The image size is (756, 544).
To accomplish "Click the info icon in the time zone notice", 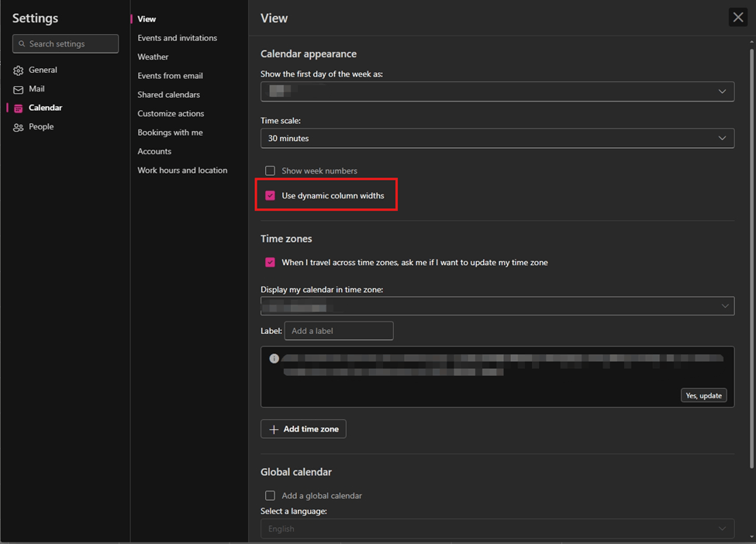I will click(274, 358).
